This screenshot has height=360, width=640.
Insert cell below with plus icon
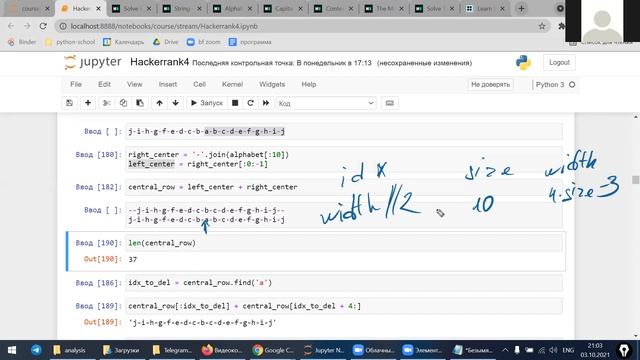pos(88,103)
